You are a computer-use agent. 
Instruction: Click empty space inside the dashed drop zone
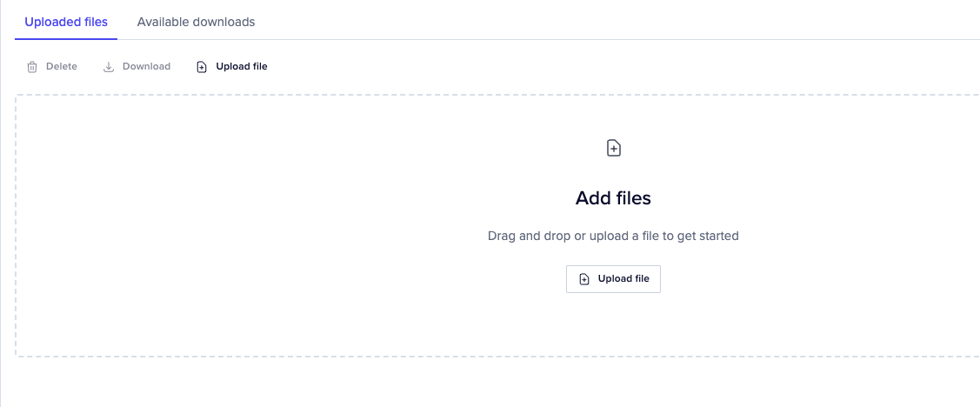(x=261, y=226)
